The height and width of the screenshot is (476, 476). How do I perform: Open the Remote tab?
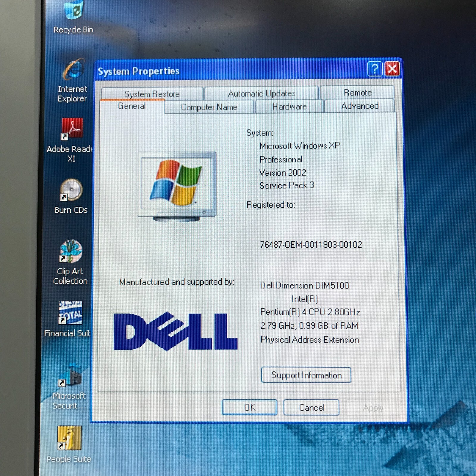click(357, 93)
